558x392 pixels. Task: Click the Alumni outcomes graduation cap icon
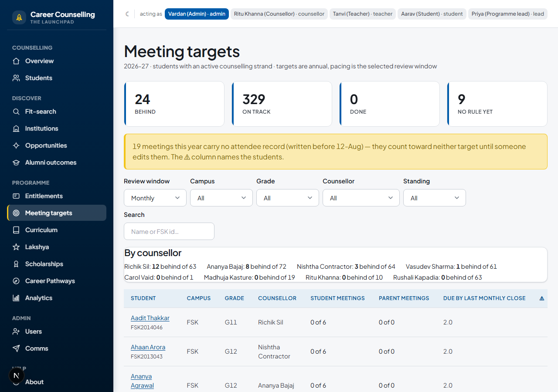click(x=16, y=162)
